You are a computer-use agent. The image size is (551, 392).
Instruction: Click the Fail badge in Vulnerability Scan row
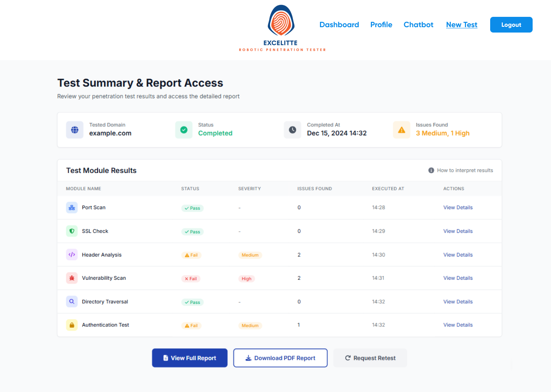tap(191, 279)
